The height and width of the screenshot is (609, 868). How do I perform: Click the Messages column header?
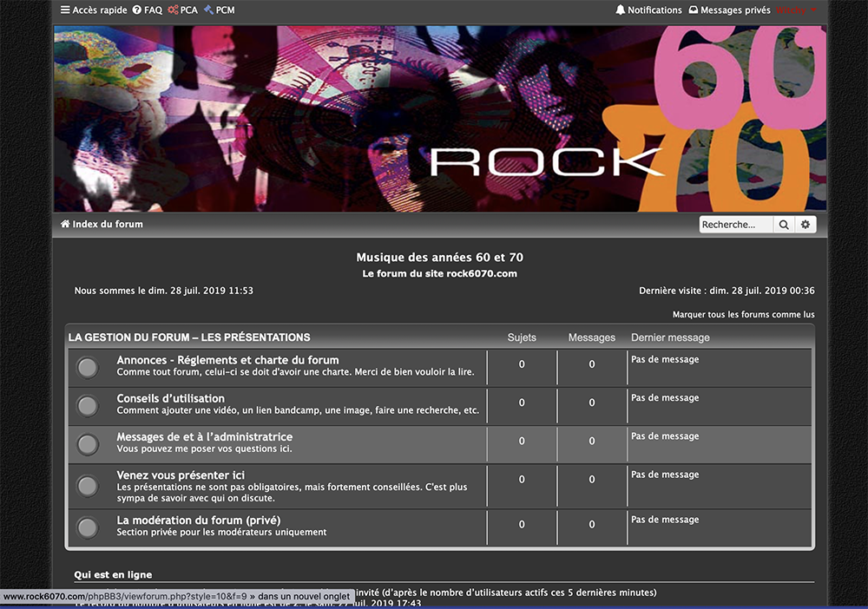click(x=592, y=337)
